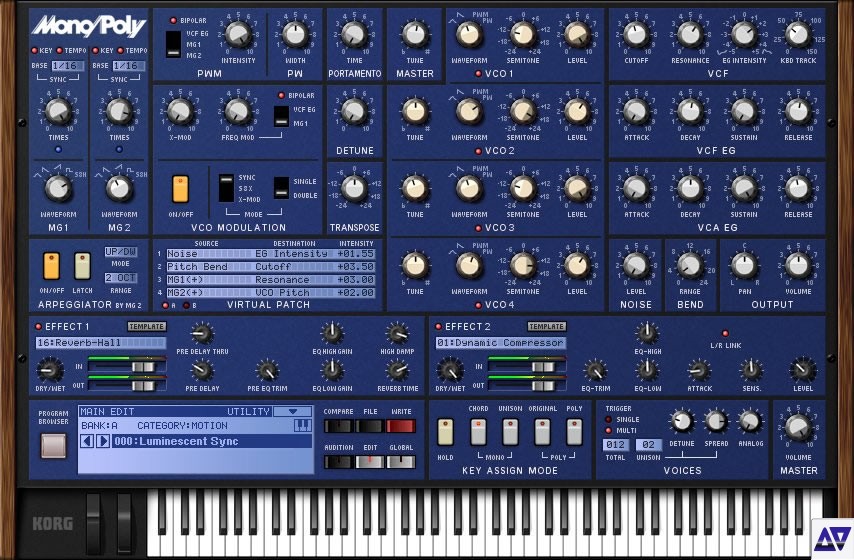Click the Effect 1 Template button
This screenshot has width=854, height=560.
(x=147, y=326)
